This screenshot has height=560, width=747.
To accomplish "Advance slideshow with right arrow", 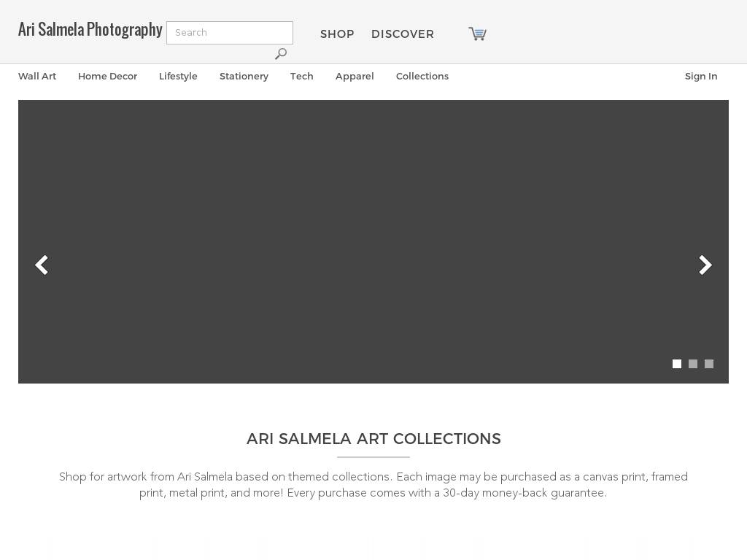I will click(x=705, y=265).
